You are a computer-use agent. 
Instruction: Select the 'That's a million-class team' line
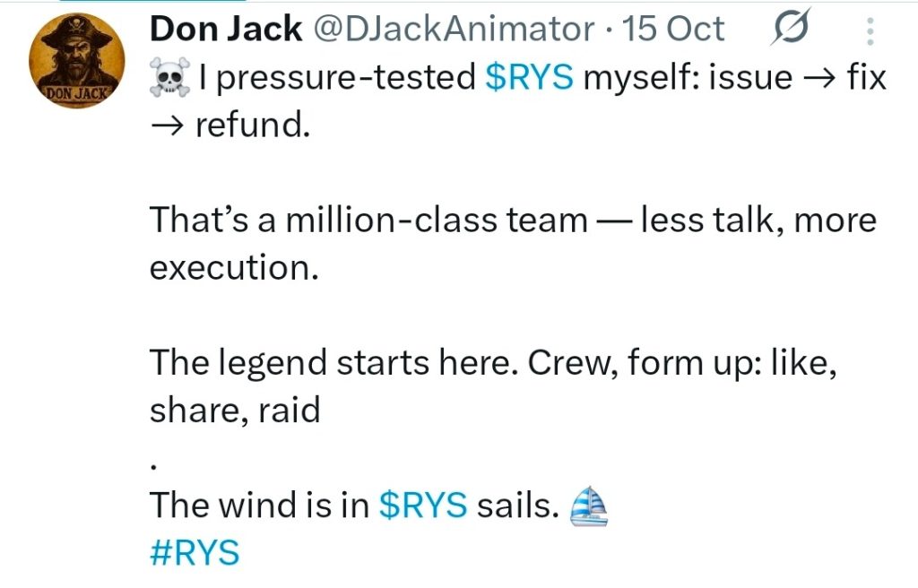click(367, 220)
